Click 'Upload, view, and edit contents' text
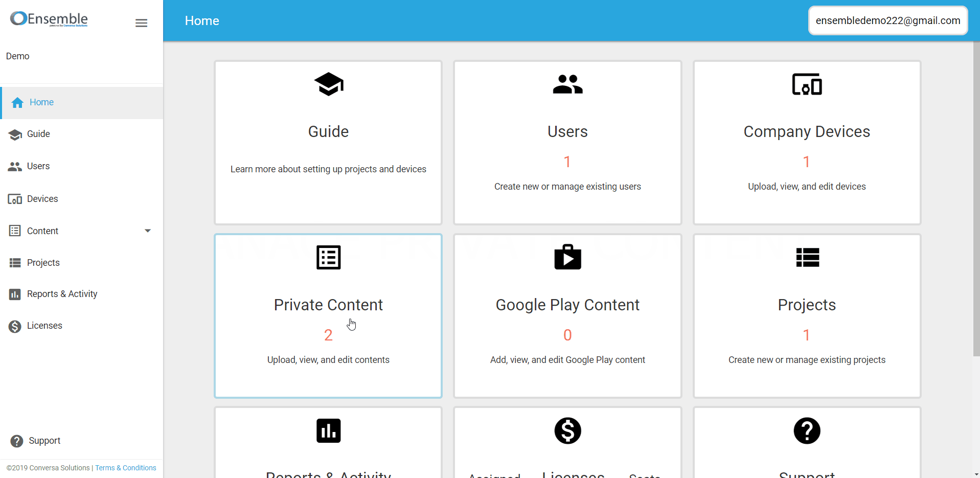 pyautogui.click(x=328, y=360)
